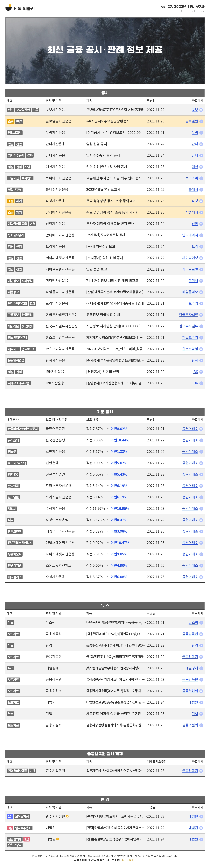Viewport: 210px width, 868px height.
Task: Click link icon beside 글로벌원 link
Action: coord(201,121)
